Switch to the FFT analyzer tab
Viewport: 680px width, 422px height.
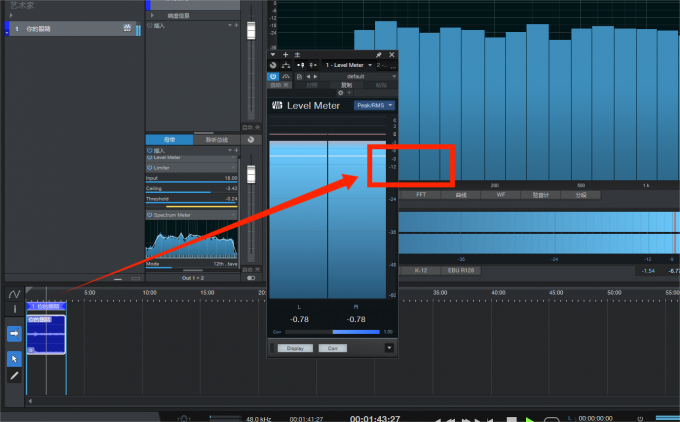coord(420,194)
